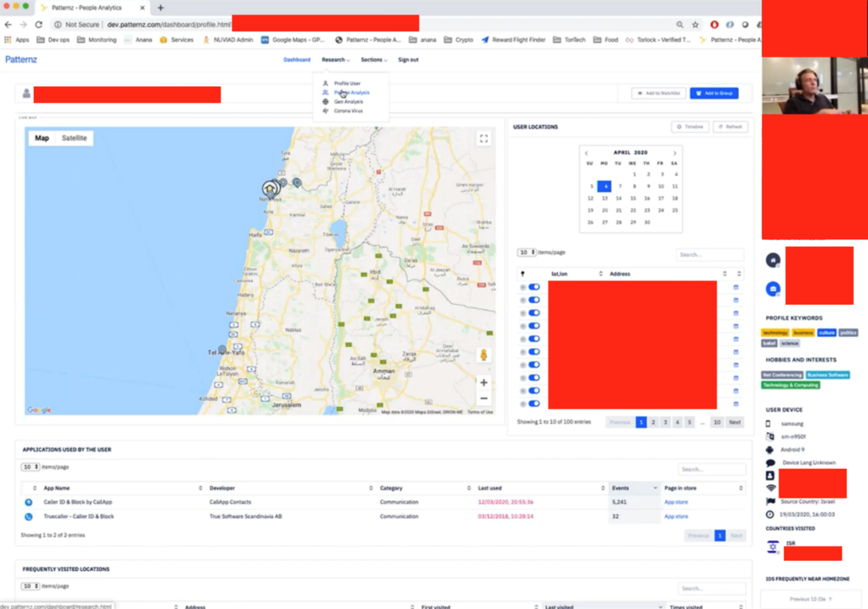Zoom in on the map
This screenshot has height=609, width=868.
(484, 383)
